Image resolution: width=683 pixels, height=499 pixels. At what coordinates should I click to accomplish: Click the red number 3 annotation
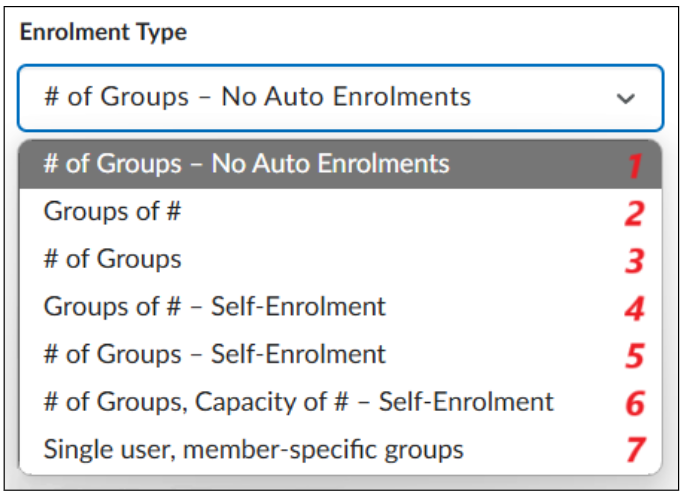(x=635, y=261)
